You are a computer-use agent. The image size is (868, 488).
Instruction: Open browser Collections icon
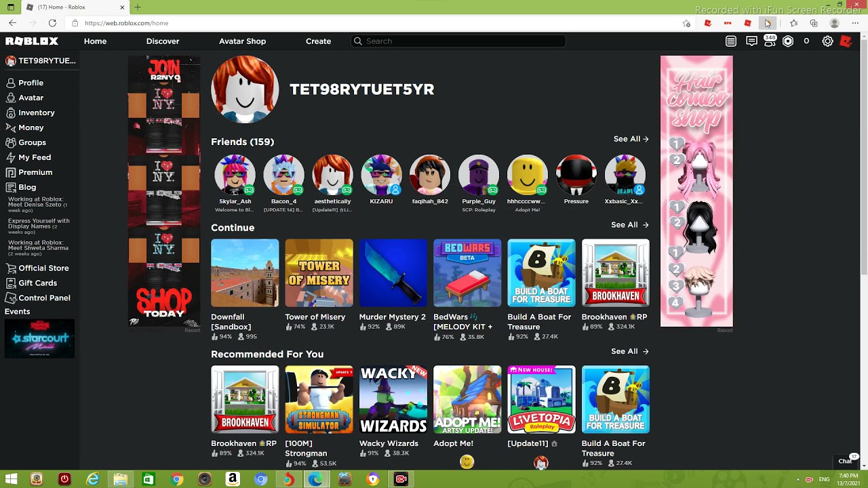point(814,23)
